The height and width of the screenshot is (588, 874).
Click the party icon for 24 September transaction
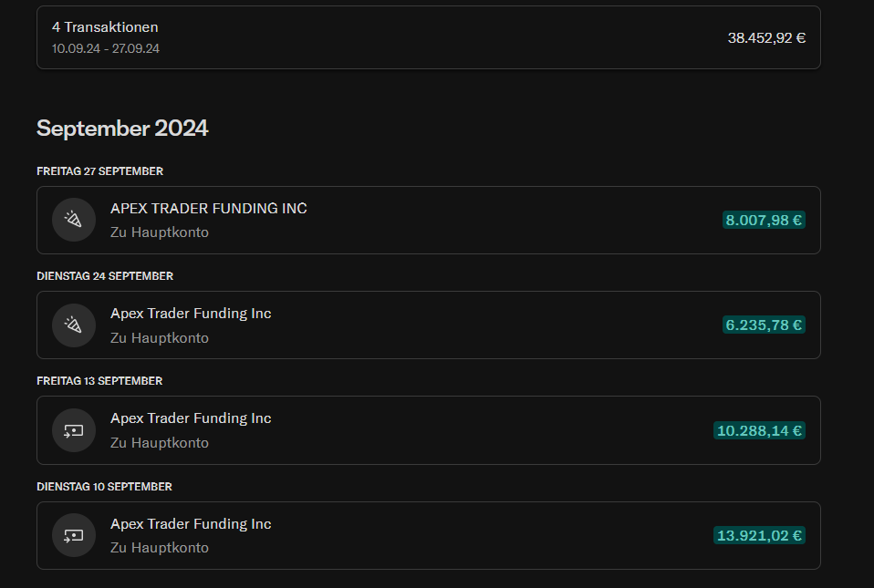(74, 325)
